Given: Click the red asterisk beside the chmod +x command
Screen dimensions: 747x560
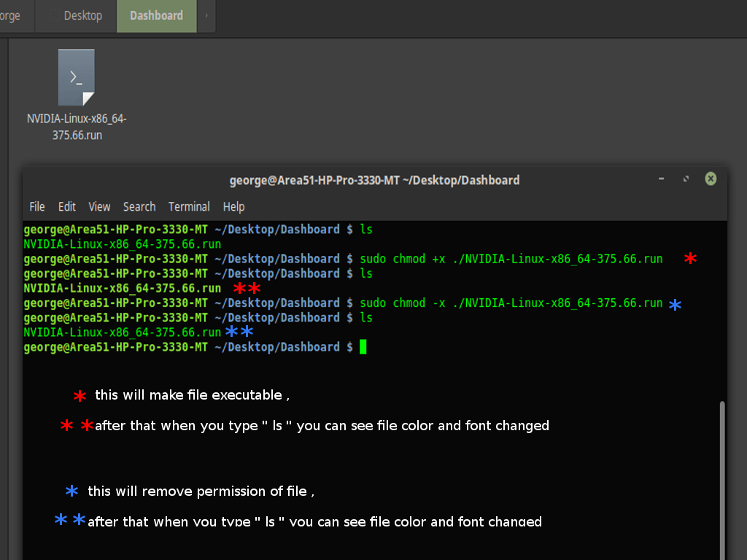Looking at the screenshot, I should tap(689, 258).
